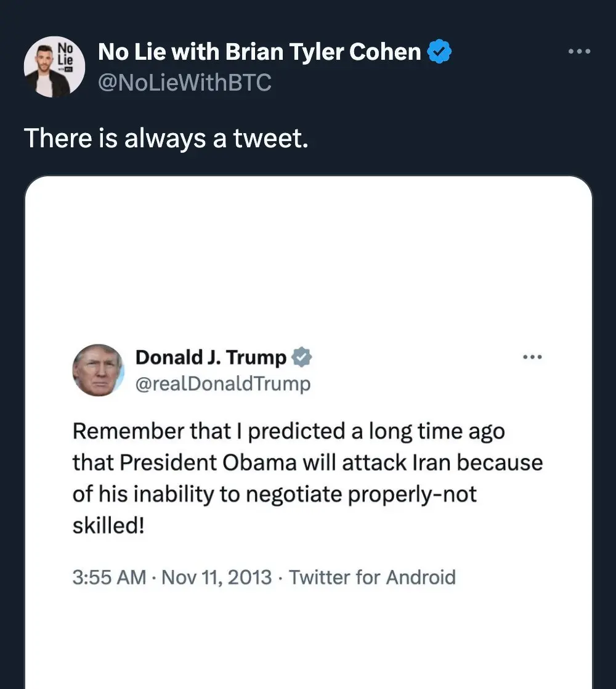This screenshot has width=616, height=689.
Task: Open the @realDonaldTrump handle
Action: pos(222,384)
